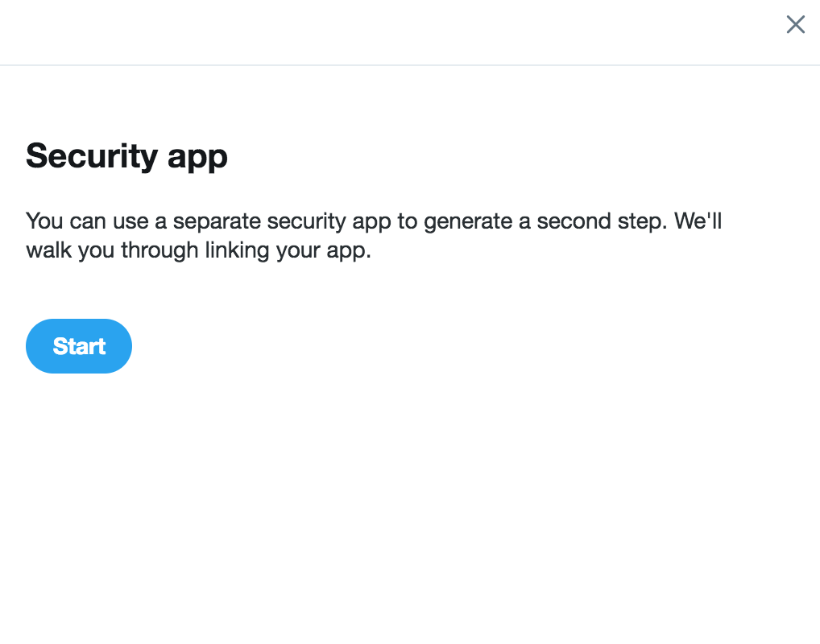Click "your app." ending the description
Screen dimensions: 820x644
[323, 251]
